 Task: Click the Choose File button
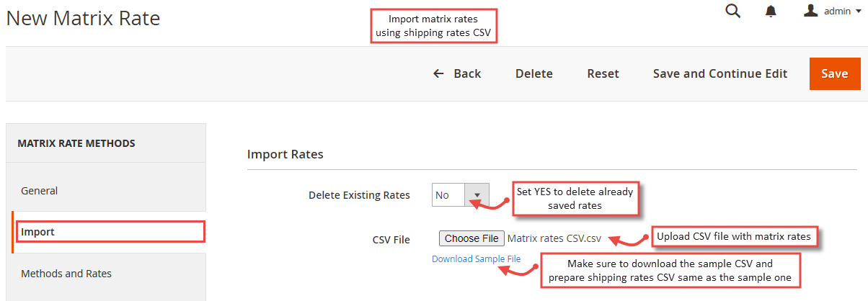471,238
